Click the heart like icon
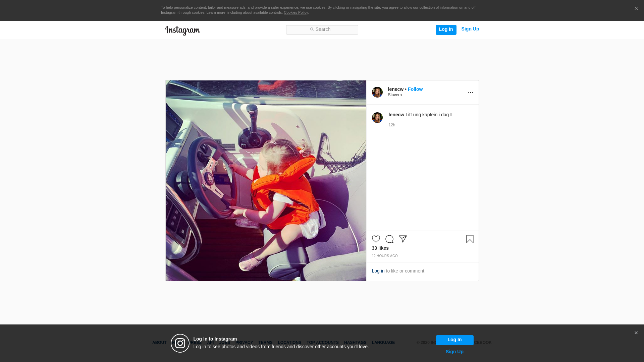Screen dimensions: 644x362 click(x=376, y=239)
